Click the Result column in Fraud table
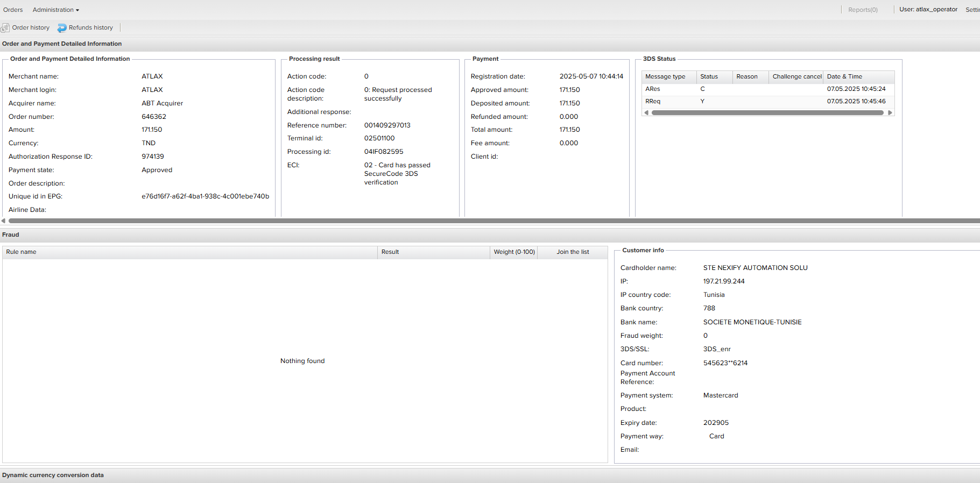The height and width of the screenshot is (483, 980). (x=390, y=252)
